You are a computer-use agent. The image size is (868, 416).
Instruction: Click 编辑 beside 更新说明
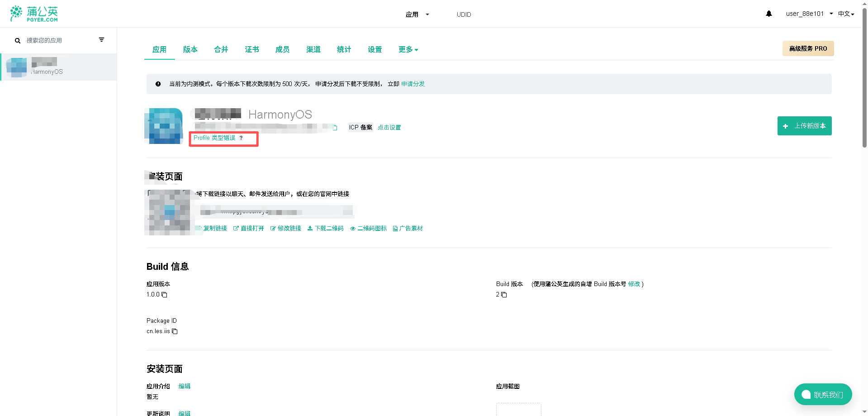(185, 413)
